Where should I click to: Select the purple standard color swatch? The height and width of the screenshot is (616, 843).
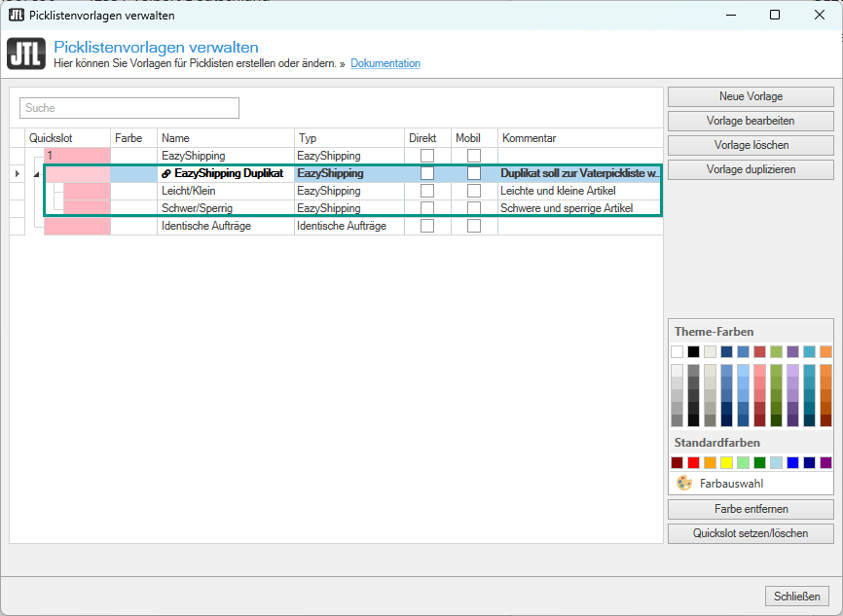coord(825,462)
